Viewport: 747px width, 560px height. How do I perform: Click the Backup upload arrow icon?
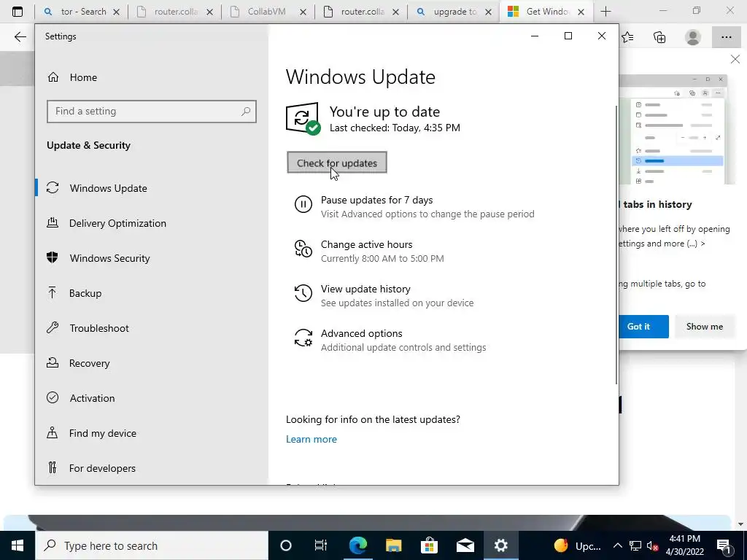tap(53, 293)
